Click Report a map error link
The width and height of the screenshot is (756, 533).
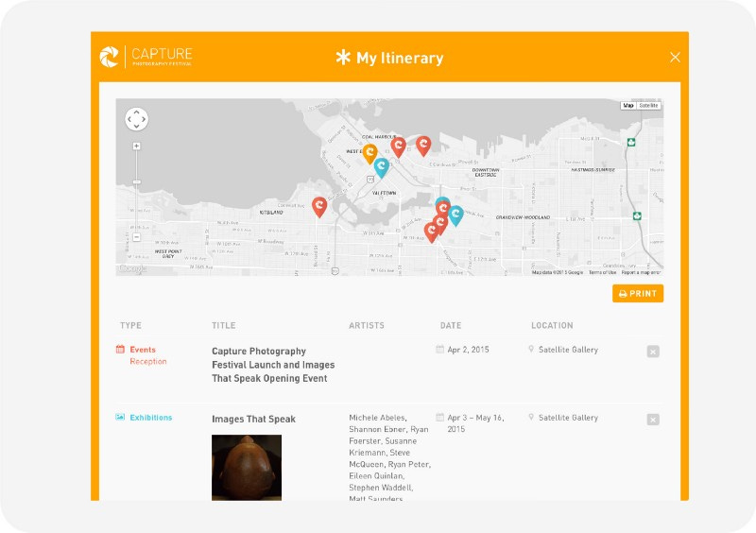coord(641,272)
